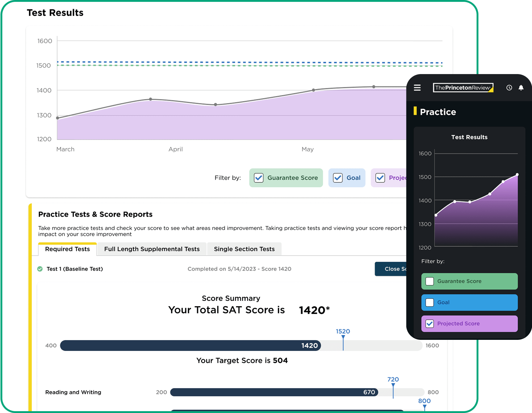The height and width of the screenshot is (413, 532).
Task: Click the 720 Reading and Writing marker
Action: (393, 385)
